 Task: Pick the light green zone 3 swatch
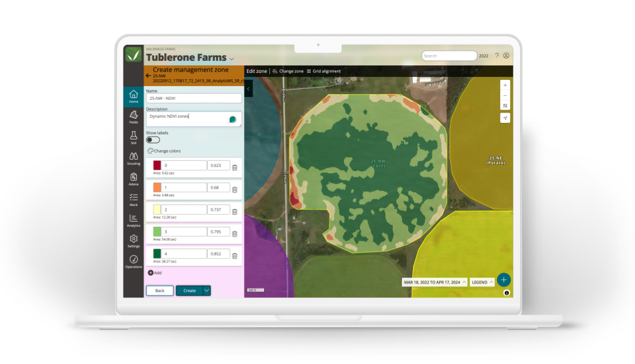157,231
